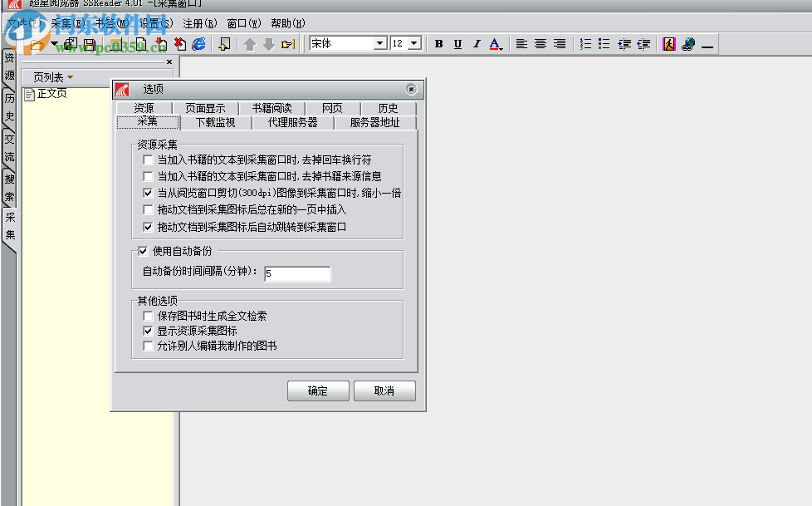
Task: Uncheck shrink 300dpi image by half
Action: point(148,193)
